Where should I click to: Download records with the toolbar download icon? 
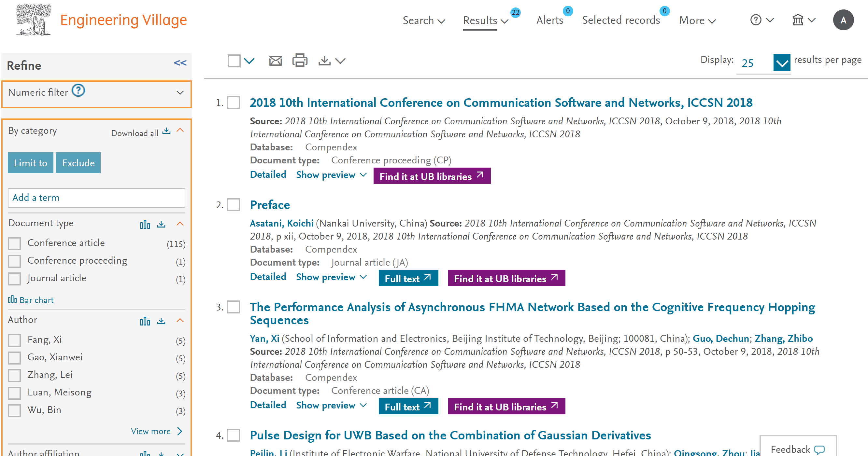324,61
